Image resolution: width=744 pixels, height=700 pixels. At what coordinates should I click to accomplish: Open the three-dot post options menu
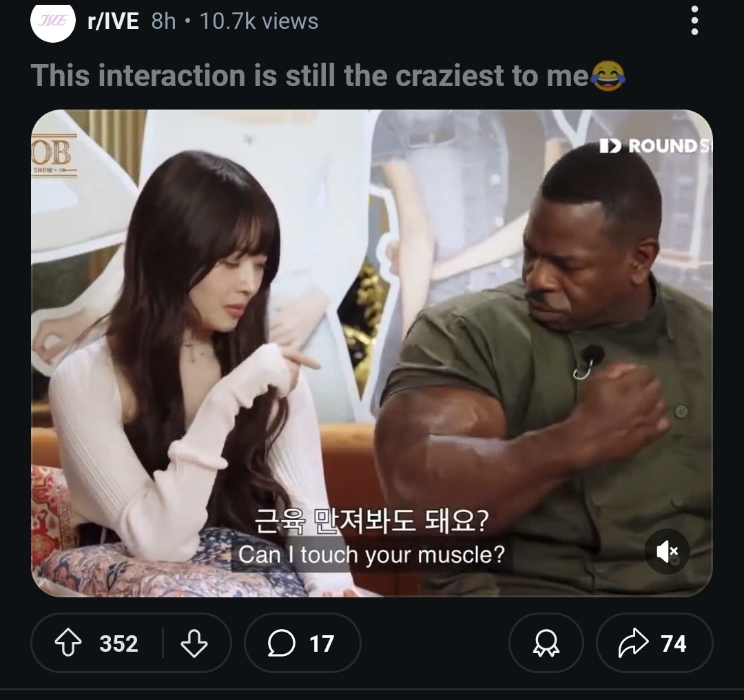pyautogui.click(x=694, y=21)
